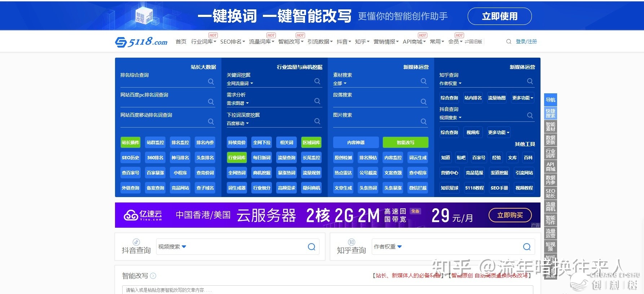Click the magnifier in lower 知乎查询 bar
This screenshot has width=644, height=294.
pos(527,247)
